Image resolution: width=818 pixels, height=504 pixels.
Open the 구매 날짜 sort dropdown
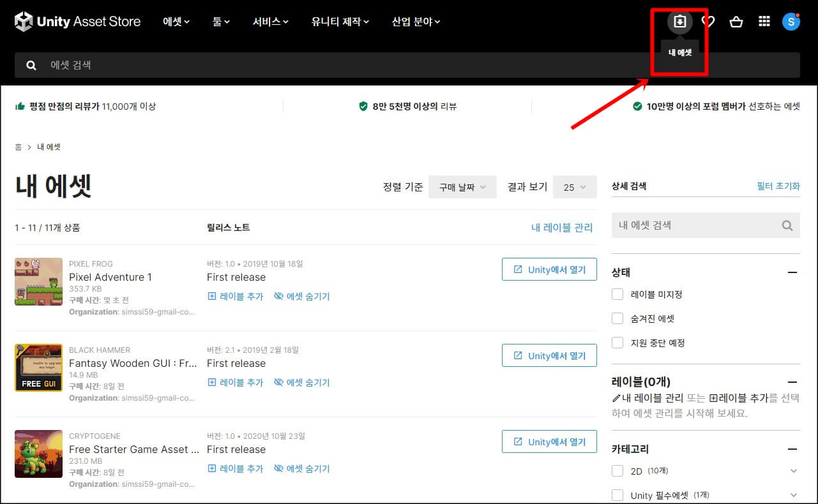pyautogui.click(x=462, y=186)
